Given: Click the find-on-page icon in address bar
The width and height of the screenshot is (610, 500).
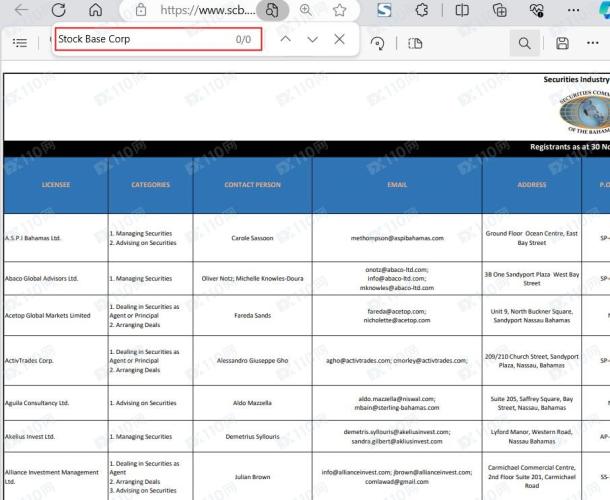Looking at the screenshot, I should point(272,10).
